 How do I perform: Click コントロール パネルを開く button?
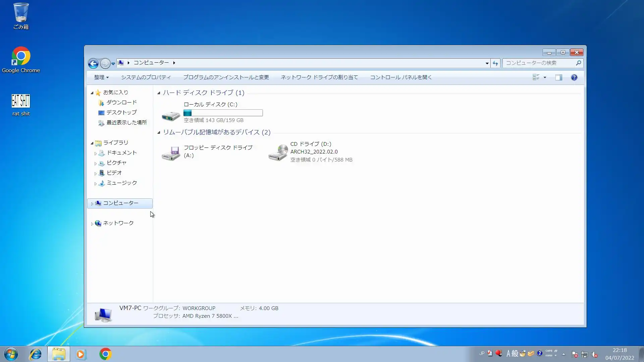click(400, 77)
